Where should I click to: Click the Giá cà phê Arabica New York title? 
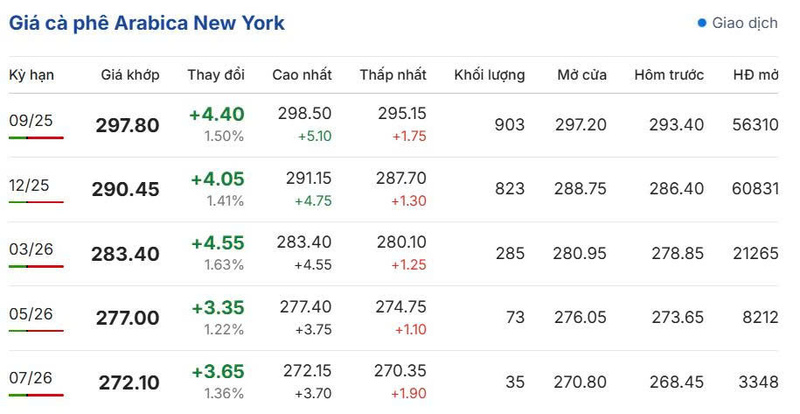[147, 23]
